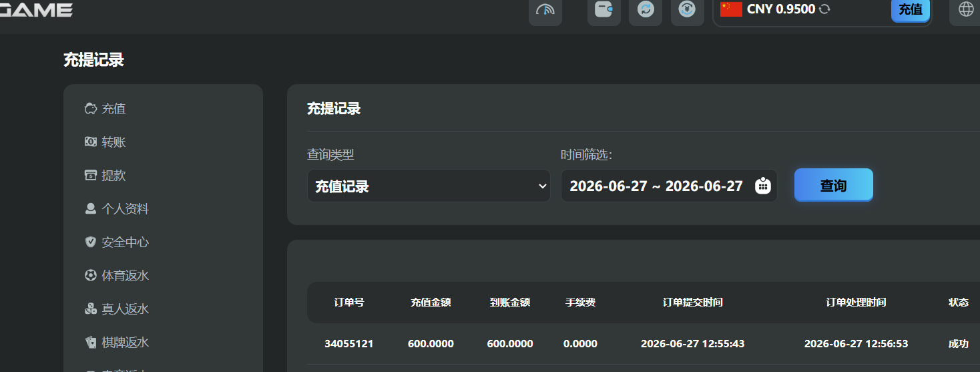The image size is (980, 372).
Task: Click the GAME logo in header
Action: tap(35, 9)
